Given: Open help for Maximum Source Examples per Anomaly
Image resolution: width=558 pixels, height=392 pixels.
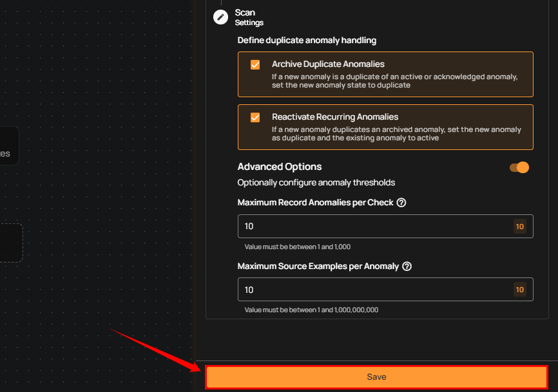Looking at the screenshot, I should click(407, 266).
